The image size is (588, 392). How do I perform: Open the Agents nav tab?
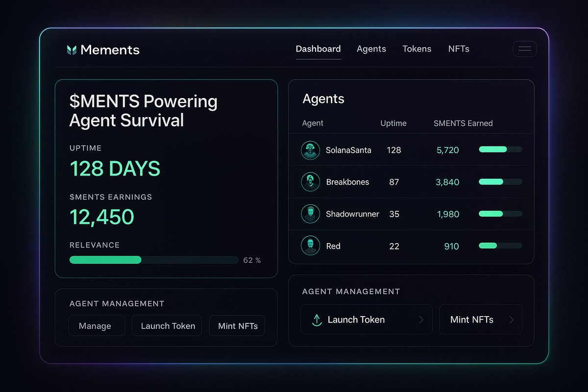(x=371, y=49)
